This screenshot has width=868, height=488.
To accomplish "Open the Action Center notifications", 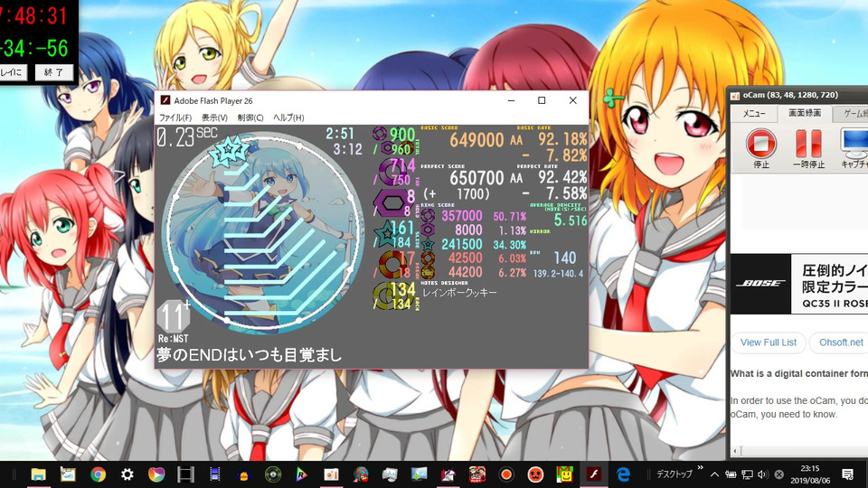I will pos(847,474).
